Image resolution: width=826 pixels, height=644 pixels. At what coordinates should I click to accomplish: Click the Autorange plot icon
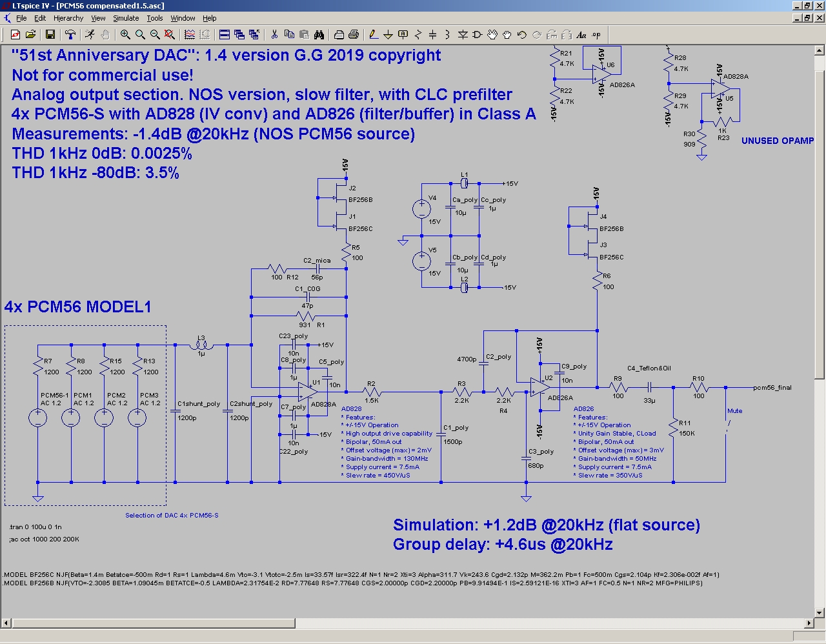tap(205, 34)
